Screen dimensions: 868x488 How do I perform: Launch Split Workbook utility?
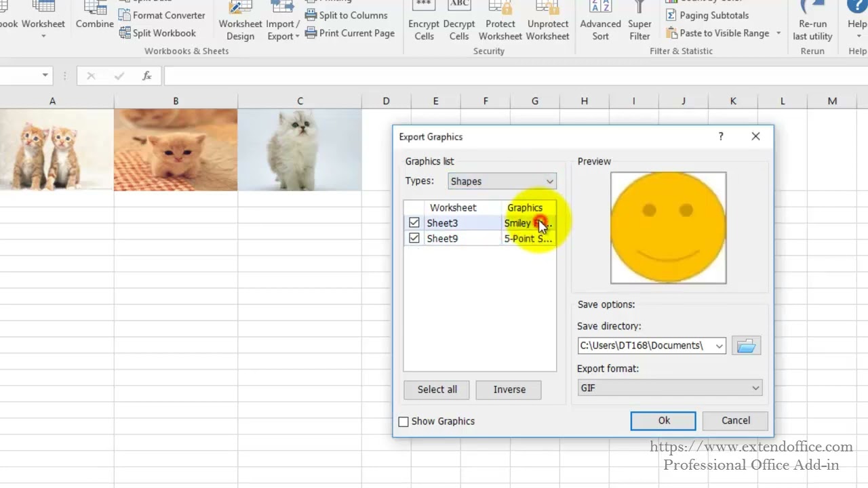157,33
